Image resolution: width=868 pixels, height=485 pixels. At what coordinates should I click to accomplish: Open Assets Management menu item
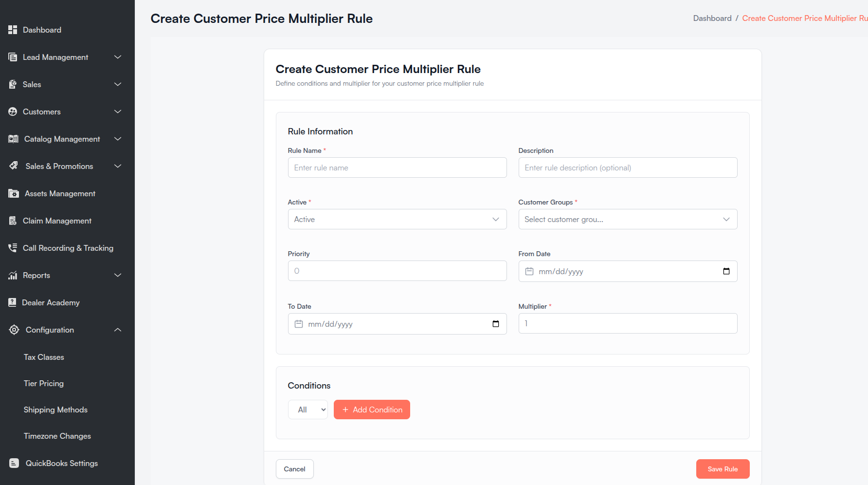point(60,193)
